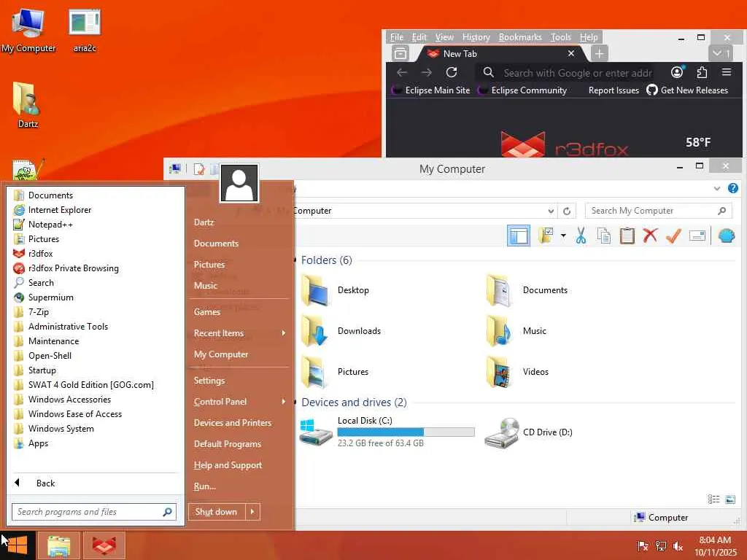The height and width of the screenshot is (560, 747).
Task: Open the History menu in r3dfox
Action: coord(476,37)
